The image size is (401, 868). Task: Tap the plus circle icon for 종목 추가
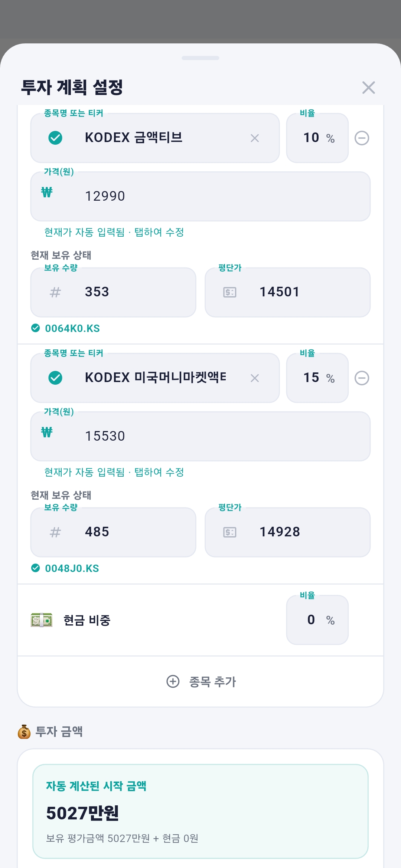tap(173, 681)
